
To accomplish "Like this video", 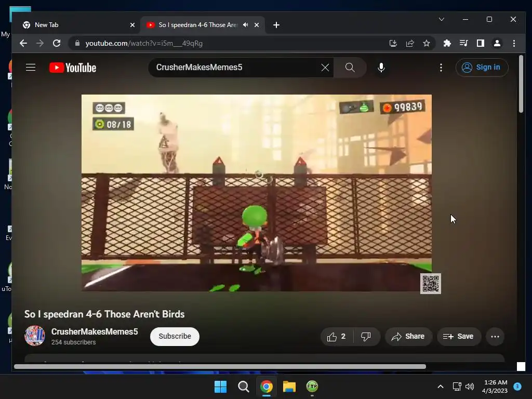I will 337,336.
